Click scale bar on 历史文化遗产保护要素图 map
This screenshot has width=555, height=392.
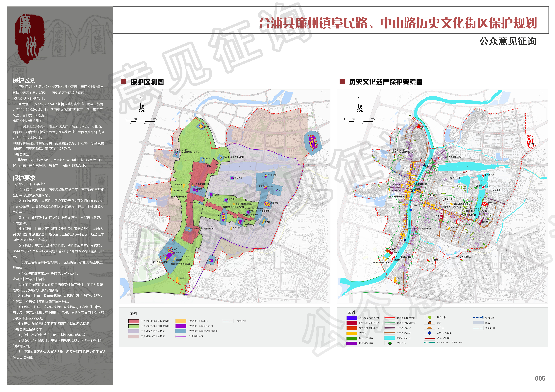point(360,121)
